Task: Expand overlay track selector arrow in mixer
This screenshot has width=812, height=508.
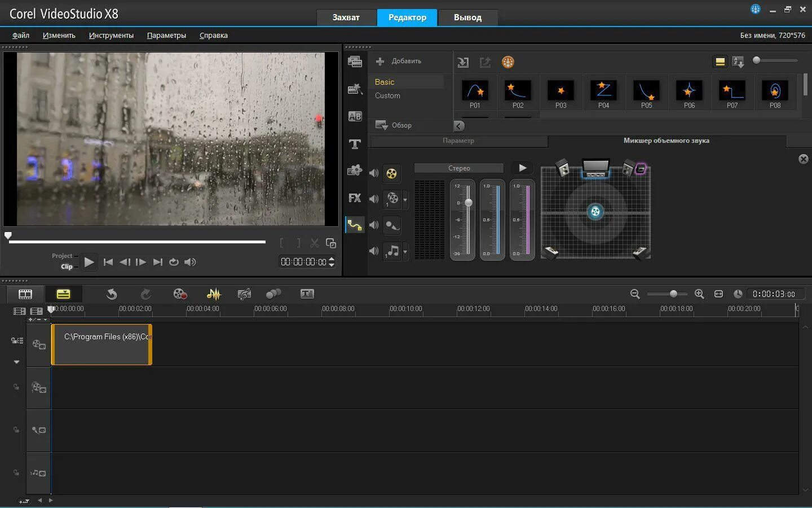Action: [x=405, y=200]
